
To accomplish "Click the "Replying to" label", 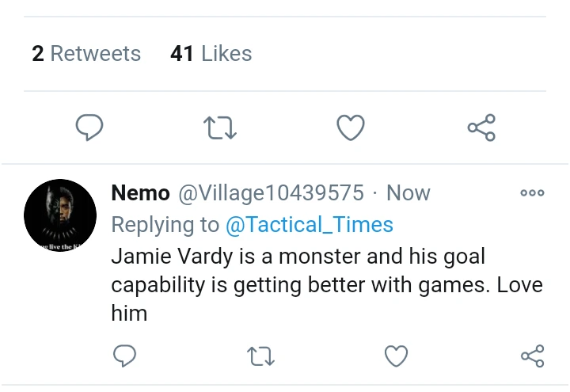I will (165, 225).
